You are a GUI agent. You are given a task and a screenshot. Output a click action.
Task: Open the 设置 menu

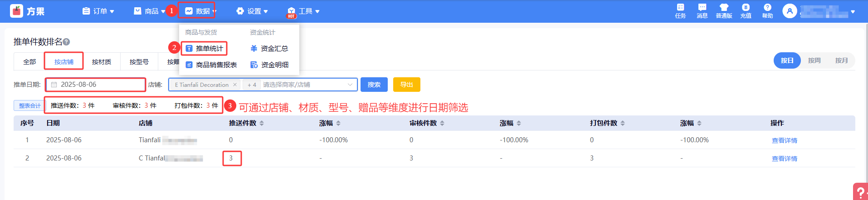click(x=252, y=11)
